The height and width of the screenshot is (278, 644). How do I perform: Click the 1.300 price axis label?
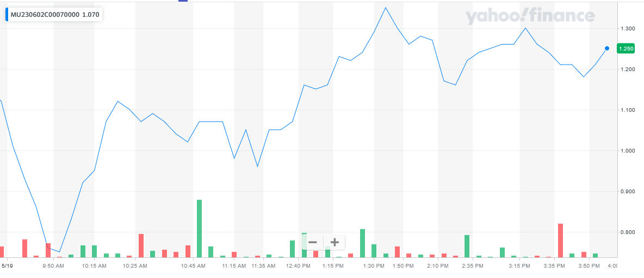click(x=627, y=28)
